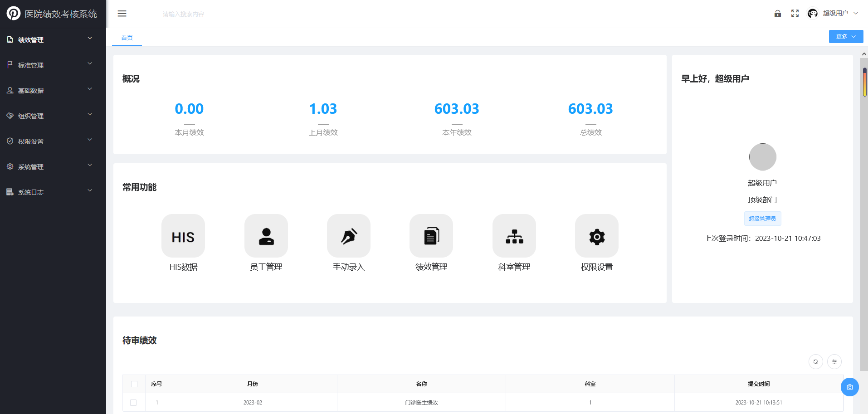Click the HIS数据 label
Viewport: 868px width, 414px height.
(183, 267)
